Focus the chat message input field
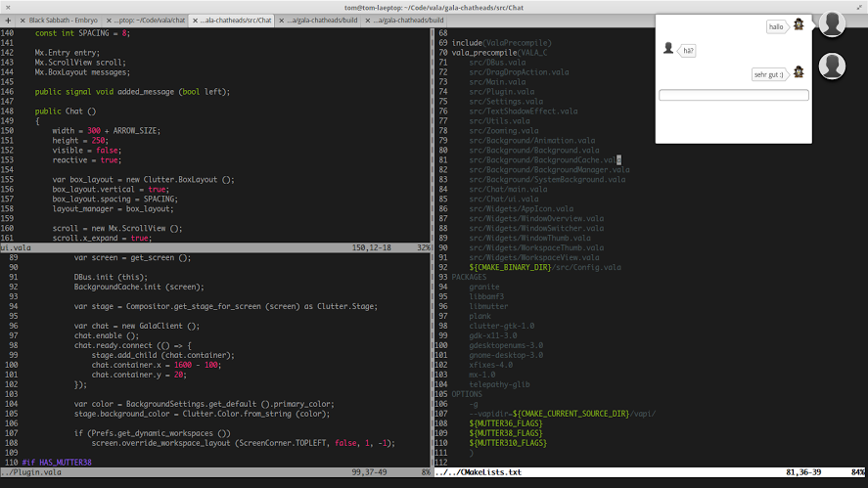The image size is (868, 488). 734,95
